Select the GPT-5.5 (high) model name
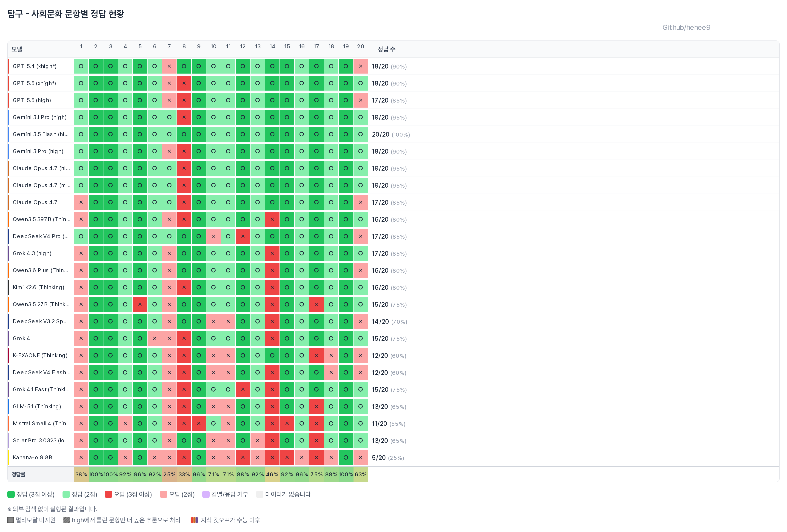Image resolution: width=787 pixels, height=532 pixels. [x=32, y=100]
